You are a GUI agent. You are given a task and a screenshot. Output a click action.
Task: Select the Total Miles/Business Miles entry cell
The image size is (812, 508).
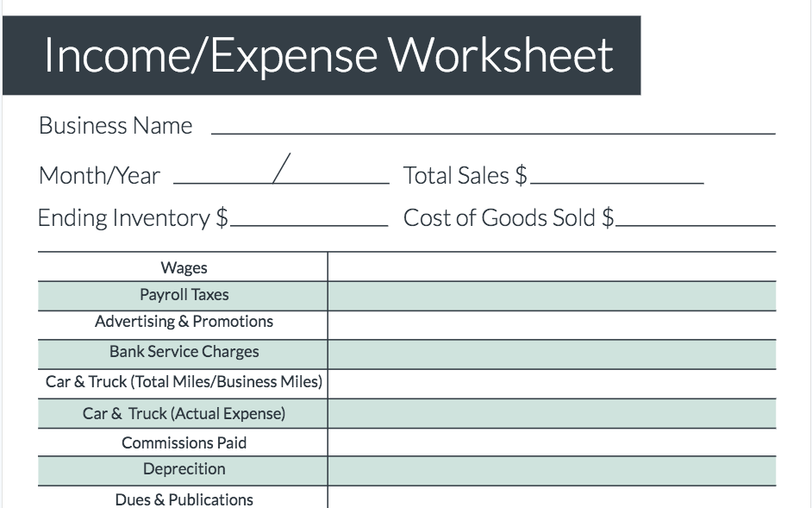pyautogui.click(x=551, y=384)
